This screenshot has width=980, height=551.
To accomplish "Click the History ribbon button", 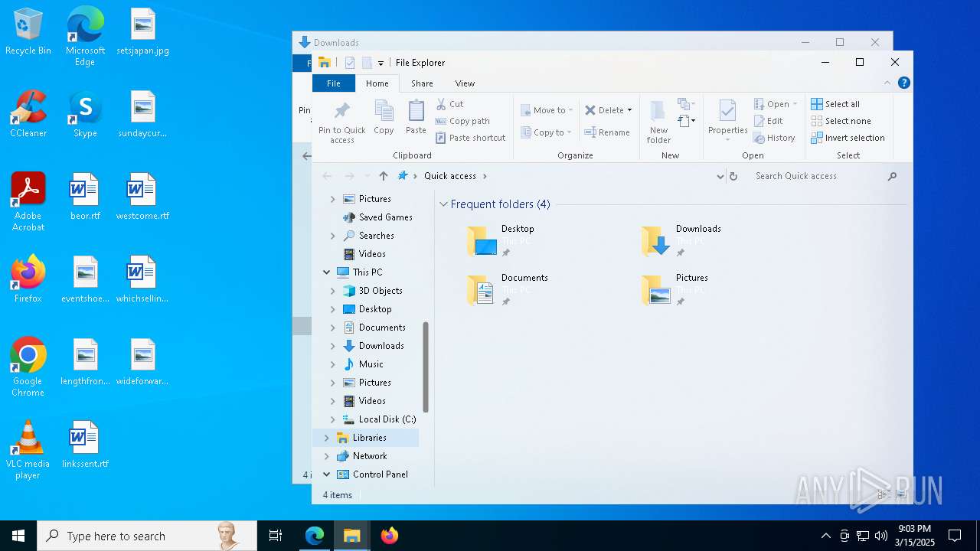I will [x=775, y=138].
